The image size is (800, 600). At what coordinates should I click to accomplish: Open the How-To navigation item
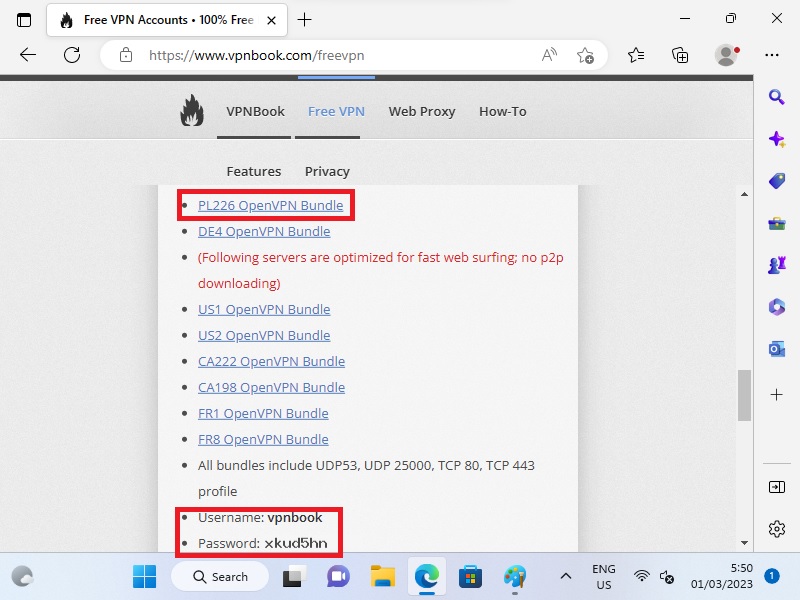click(502, 111)
